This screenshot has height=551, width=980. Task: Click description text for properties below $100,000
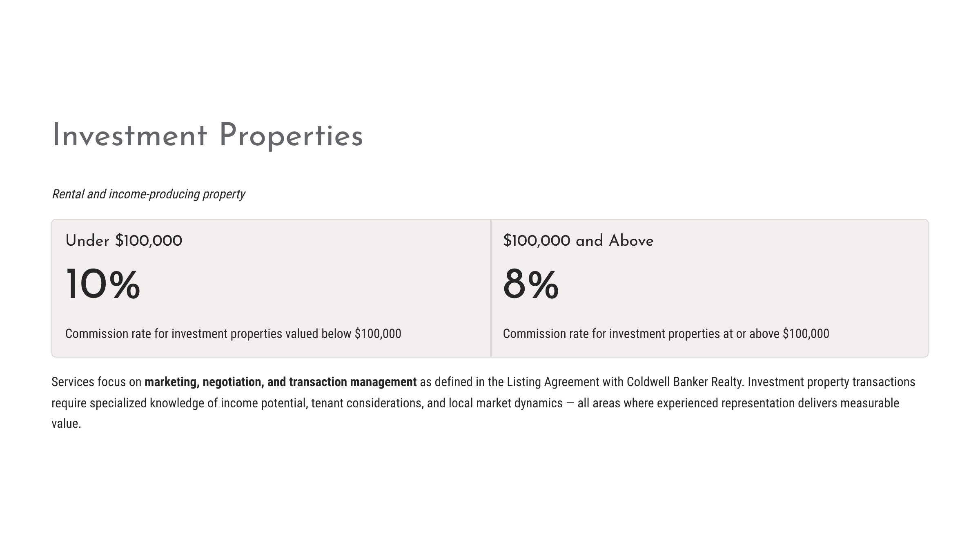point(233,334)
